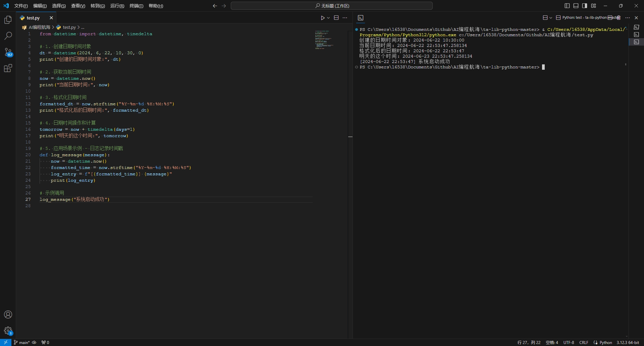
Task: Toggle bottom panel visibility
Action: (576, 6)
